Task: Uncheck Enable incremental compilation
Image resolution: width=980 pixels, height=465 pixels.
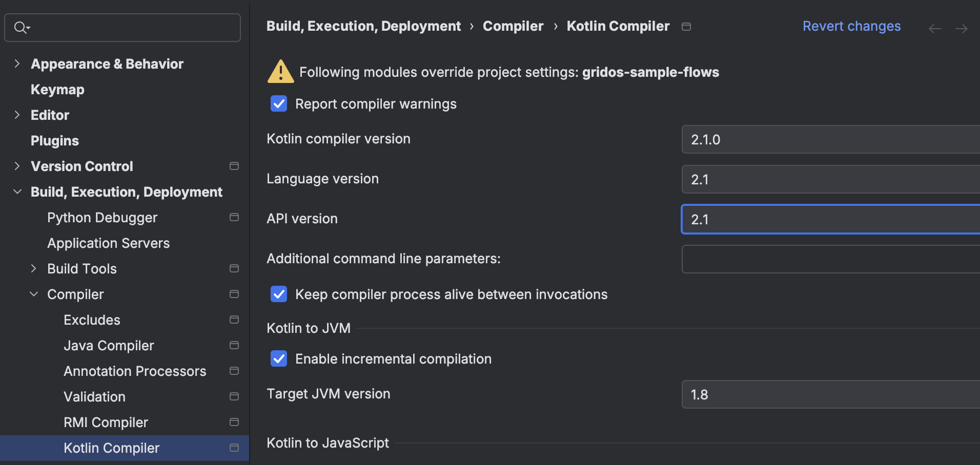Action: click(278, 358)
